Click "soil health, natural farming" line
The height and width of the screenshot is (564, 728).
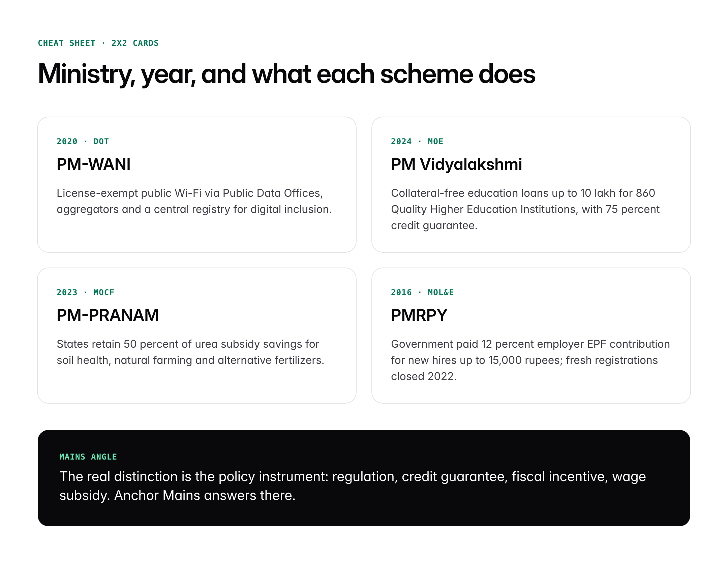coord(190,360)
